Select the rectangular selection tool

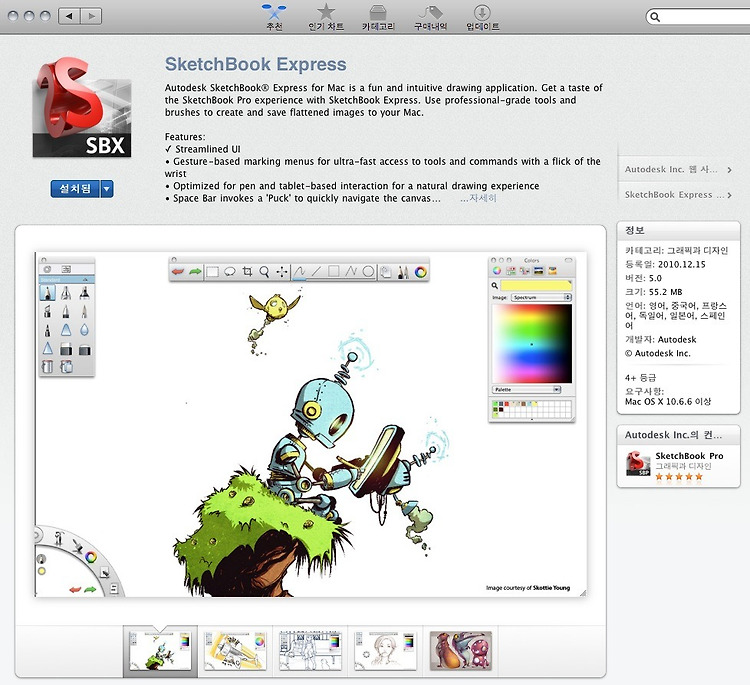pyautogui.click(x=212, y=272)
